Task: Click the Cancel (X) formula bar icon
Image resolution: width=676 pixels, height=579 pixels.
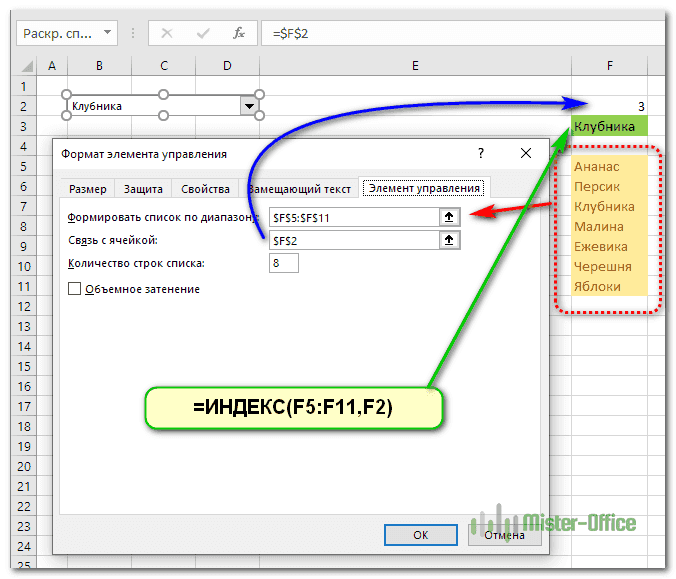Action: tap(167, 33)
